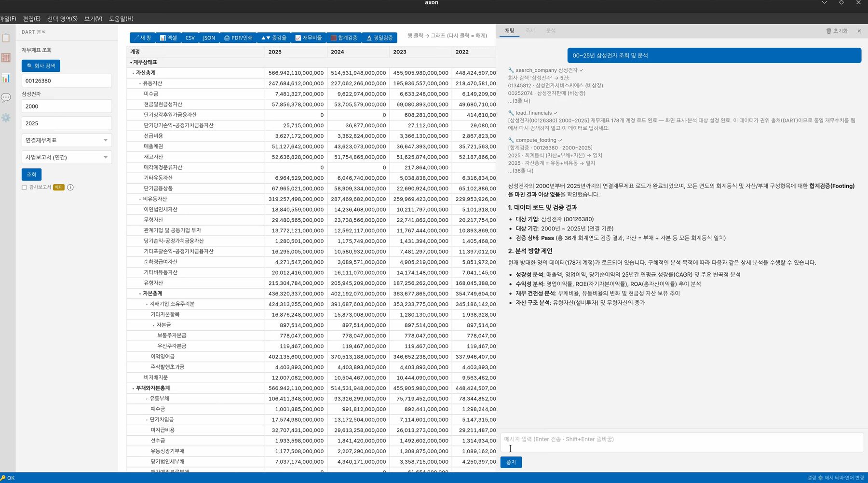
Task: Open the bar chart sidebar icon
Action: tap(6, 78)
